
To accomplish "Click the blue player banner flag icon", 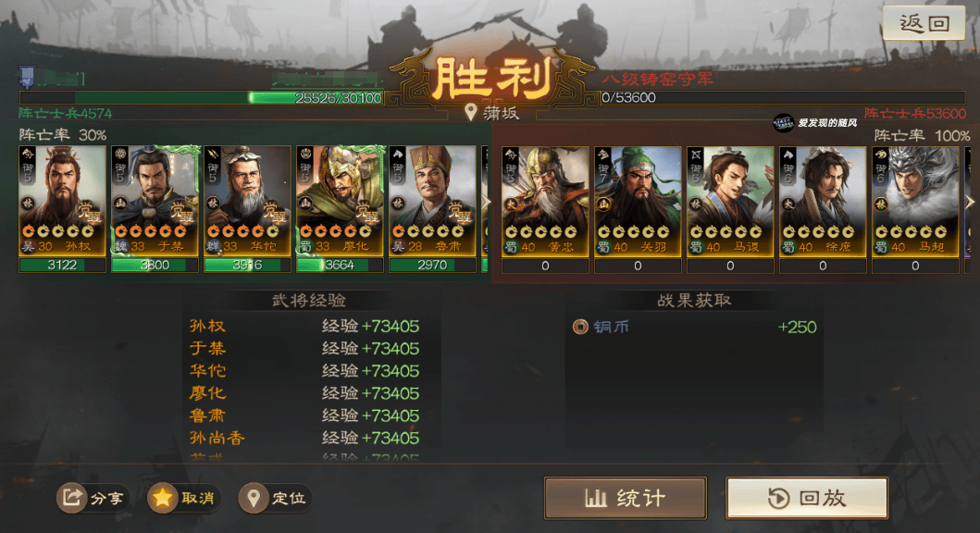I will point(27,77).
